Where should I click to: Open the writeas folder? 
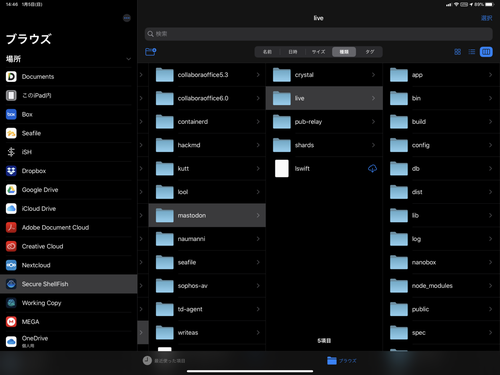207,333
